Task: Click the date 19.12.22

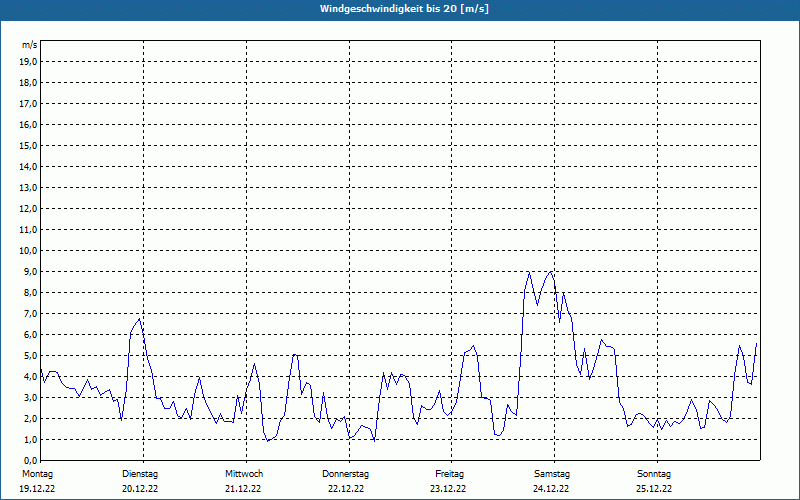Action: [x=37, y=488]
